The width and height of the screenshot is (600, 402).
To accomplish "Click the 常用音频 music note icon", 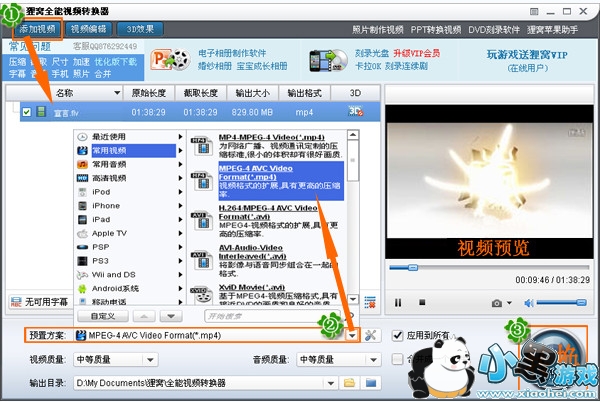I will click(82, 164).
